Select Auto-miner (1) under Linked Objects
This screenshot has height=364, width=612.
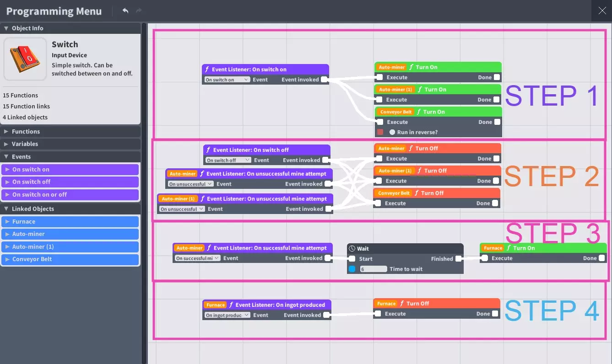click(70, 247)
